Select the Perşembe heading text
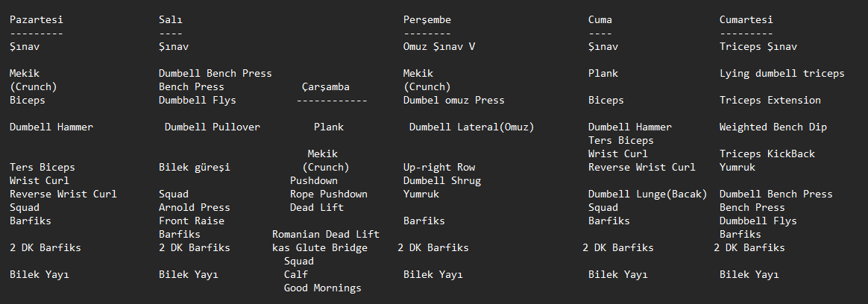 coord(427,20)
